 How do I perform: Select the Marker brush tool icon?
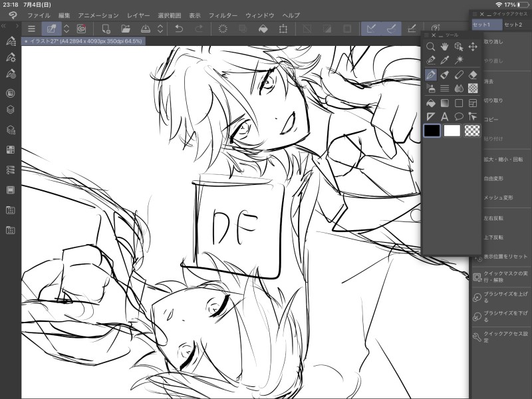click(x=444, y=74)
